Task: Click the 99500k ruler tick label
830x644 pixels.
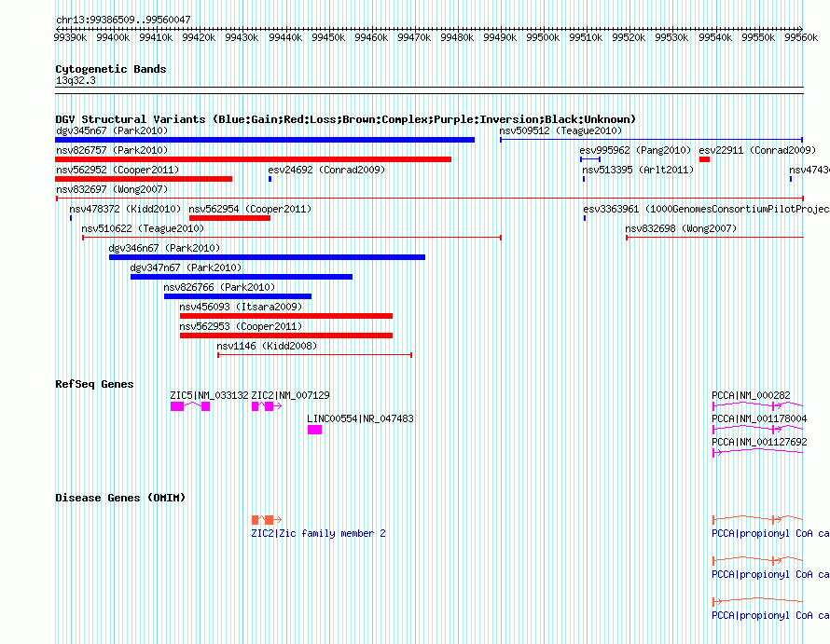Action: click(x=543, y=37)
